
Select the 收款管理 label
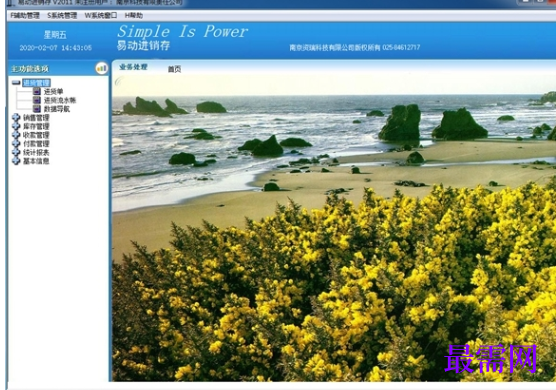coord(36,135)
